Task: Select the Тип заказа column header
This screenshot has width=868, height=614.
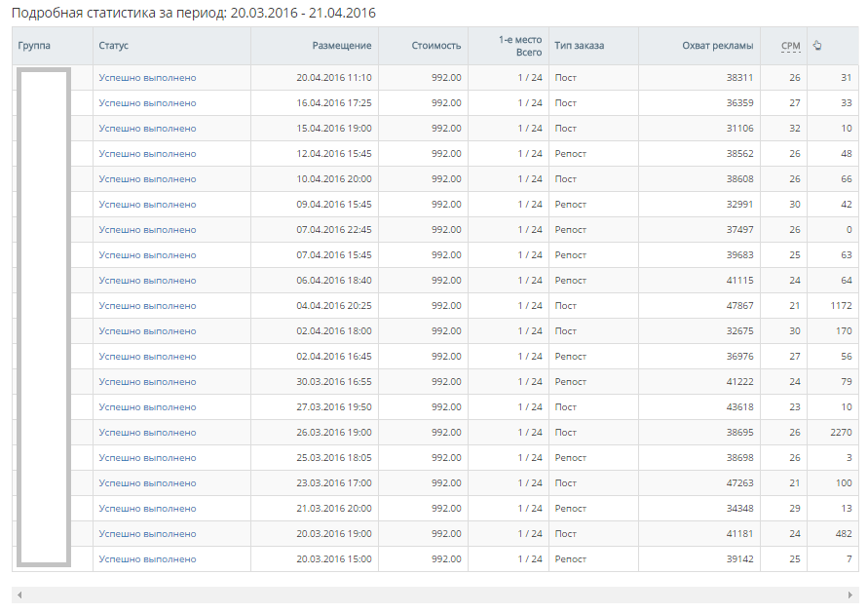Action: 579,46
